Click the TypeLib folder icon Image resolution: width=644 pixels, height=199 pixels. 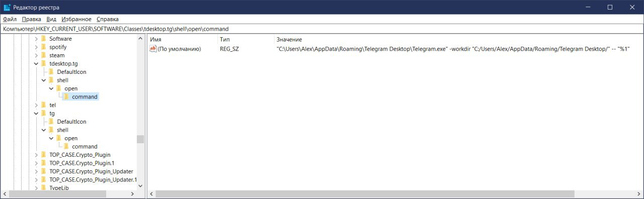44,187
